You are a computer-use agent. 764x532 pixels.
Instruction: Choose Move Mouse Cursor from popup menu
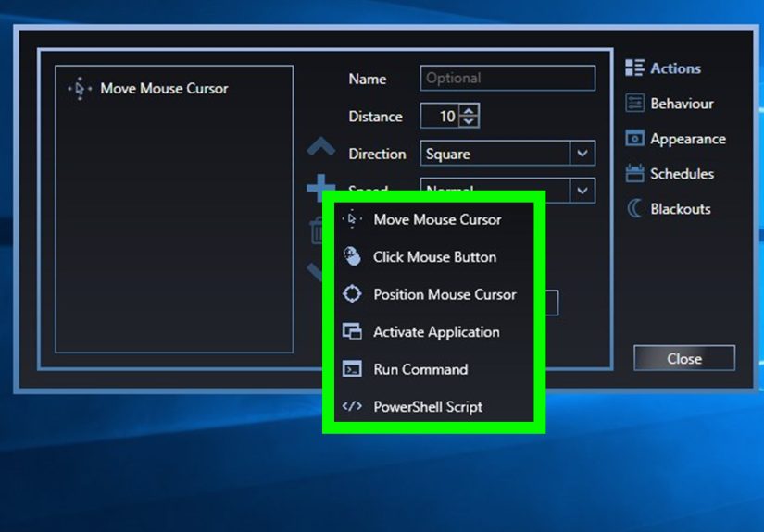coord(436,219)
